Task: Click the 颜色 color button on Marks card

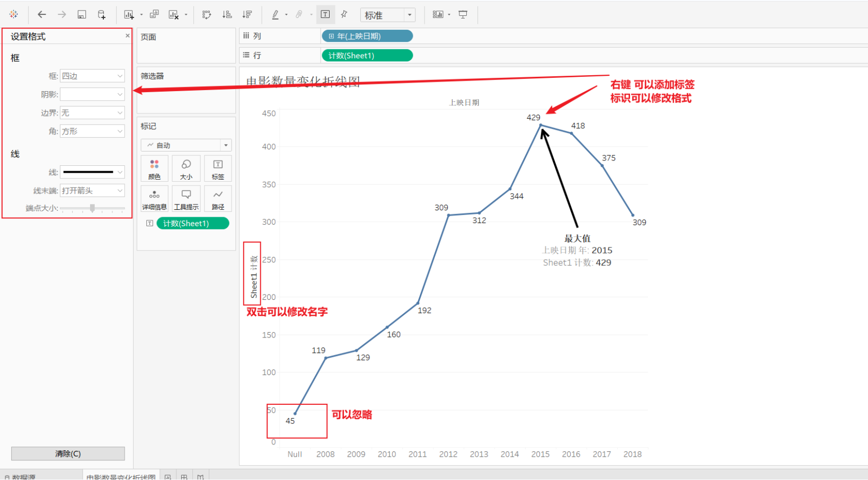Action: point(154,169)
